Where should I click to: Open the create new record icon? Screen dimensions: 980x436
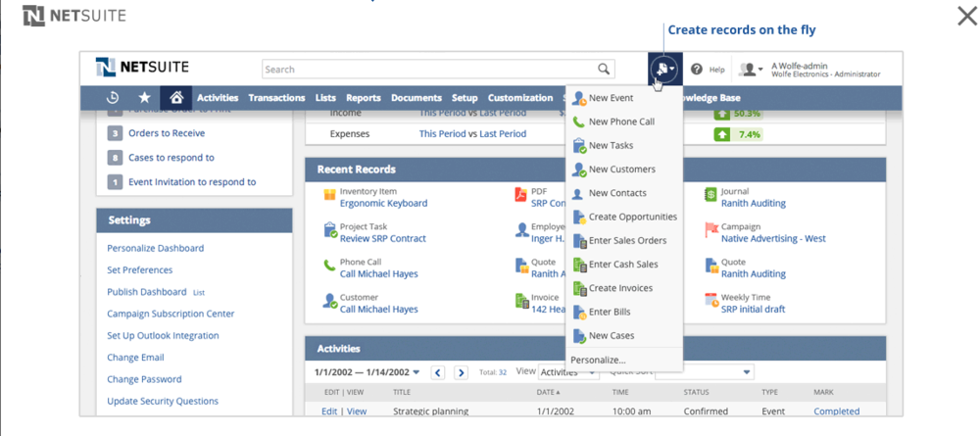point(665,70)
